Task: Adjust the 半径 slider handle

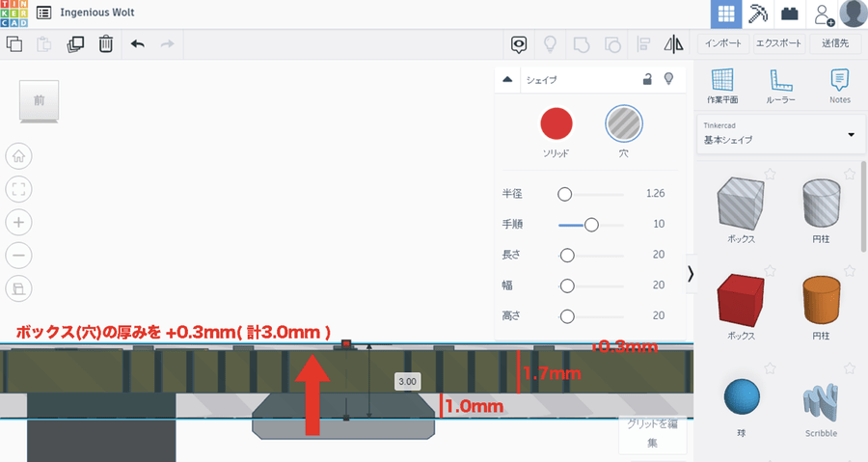Action: coord(564,194)
